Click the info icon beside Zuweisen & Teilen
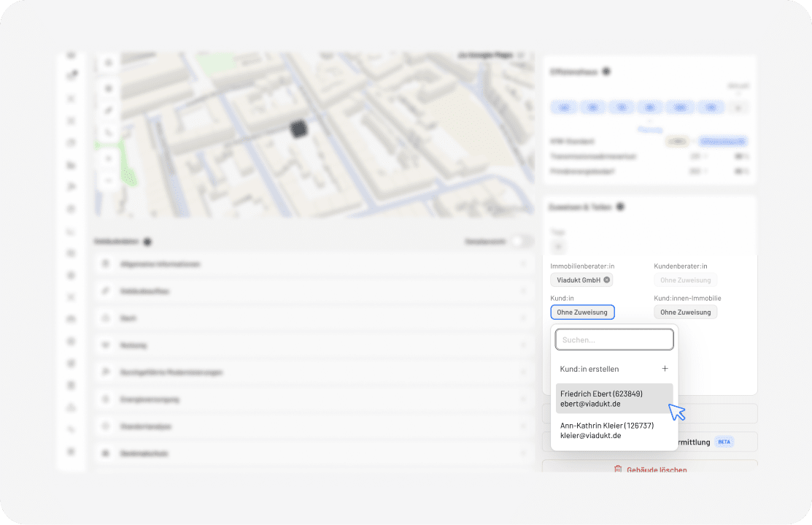Image resolution: width=812 pixels, height=525 pixels. [x=620, y=207]
